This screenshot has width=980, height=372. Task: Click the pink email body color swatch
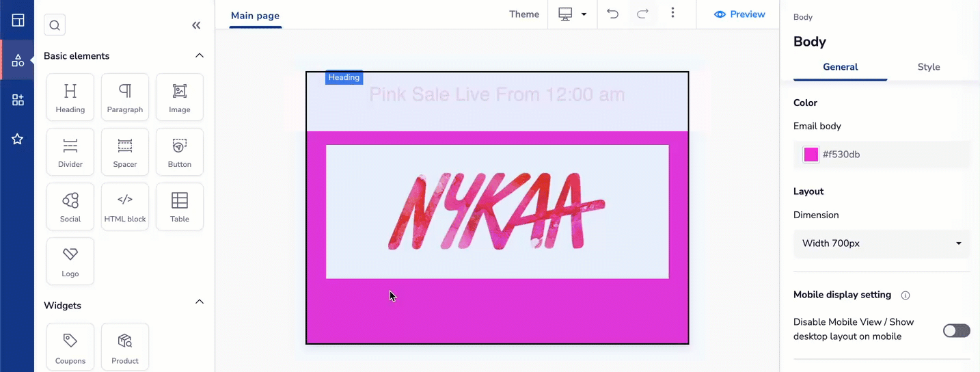(811, 155)
